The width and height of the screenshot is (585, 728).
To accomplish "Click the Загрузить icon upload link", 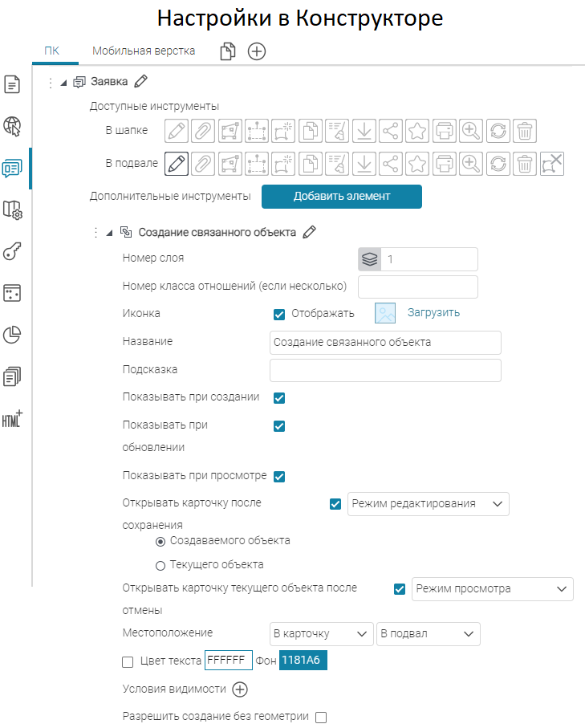I will tap(433, 313).
